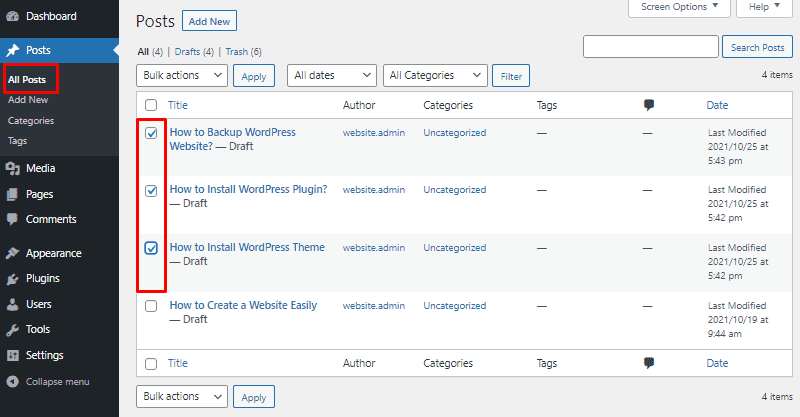Open All Categories filter dropdown
Viewport: 800px width, 417px height.
point(435,76)
